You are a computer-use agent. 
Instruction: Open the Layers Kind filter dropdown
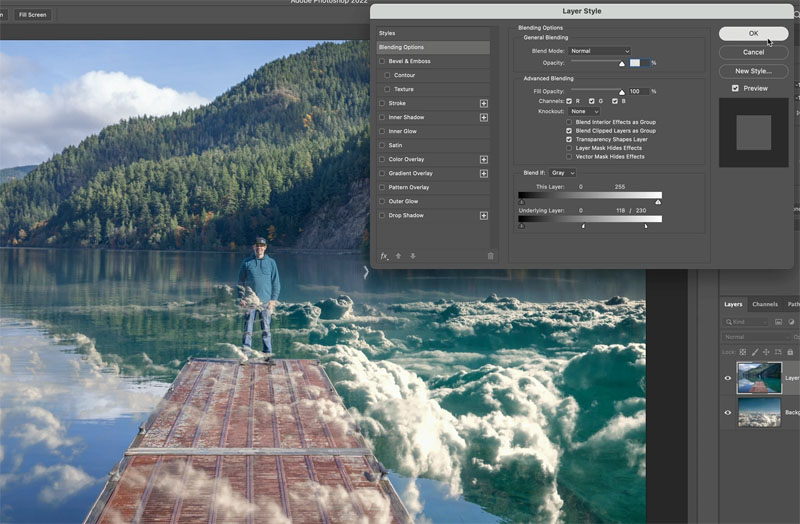(x=746, y=322)
